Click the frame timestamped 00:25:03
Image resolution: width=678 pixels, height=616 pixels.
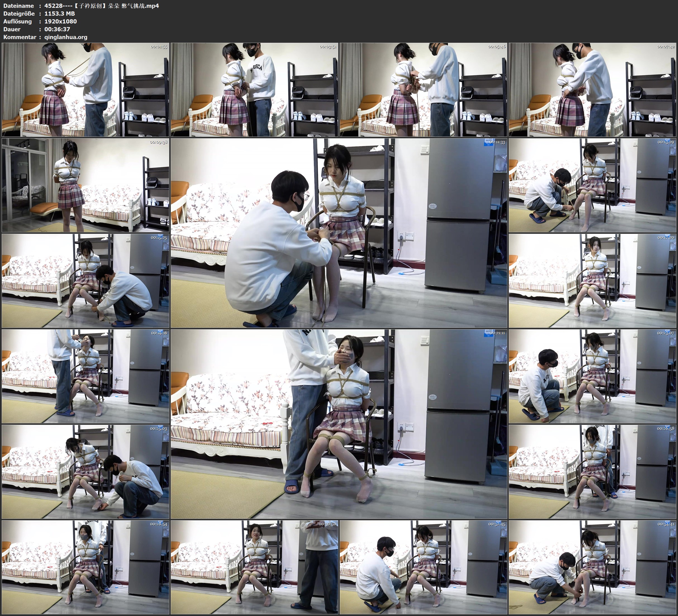85,471
